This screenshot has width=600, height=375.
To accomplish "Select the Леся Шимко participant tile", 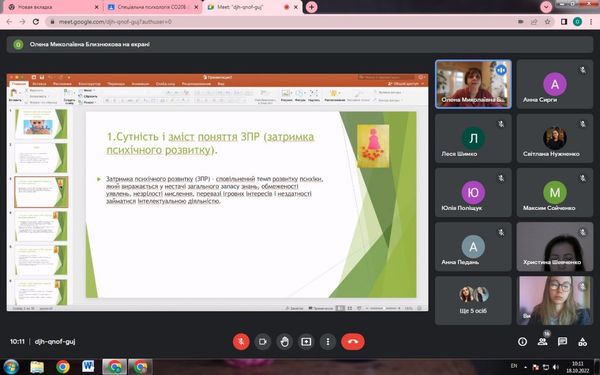I will pyautogui.click(x=473, y=139).
